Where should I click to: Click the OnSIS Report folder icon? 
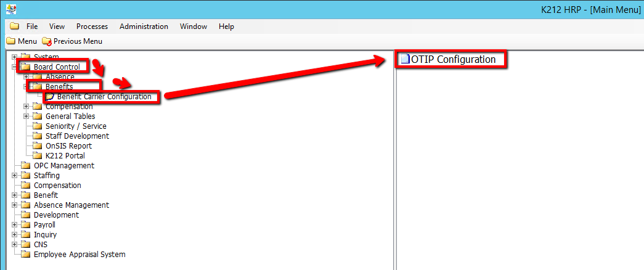[37, 146]
